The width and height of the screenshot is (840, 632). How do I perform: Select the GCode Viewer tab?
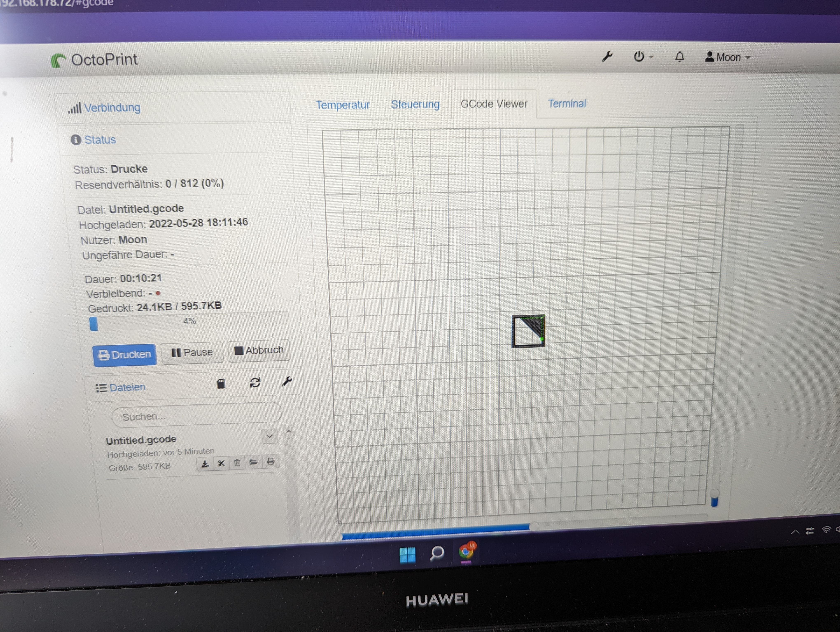click(494, 104)
